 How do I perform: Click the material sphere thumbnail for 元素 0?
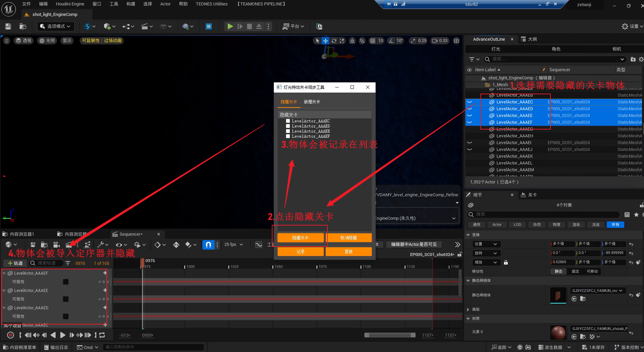tap(558, 332)
